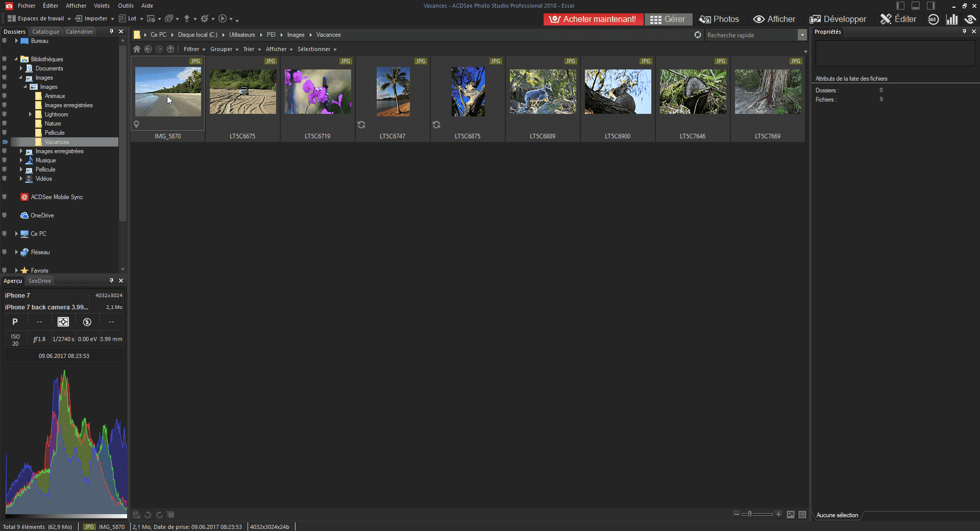Adjust the thumbnail size slider
The image size is (980, 531).
click(x=750, y=514)
